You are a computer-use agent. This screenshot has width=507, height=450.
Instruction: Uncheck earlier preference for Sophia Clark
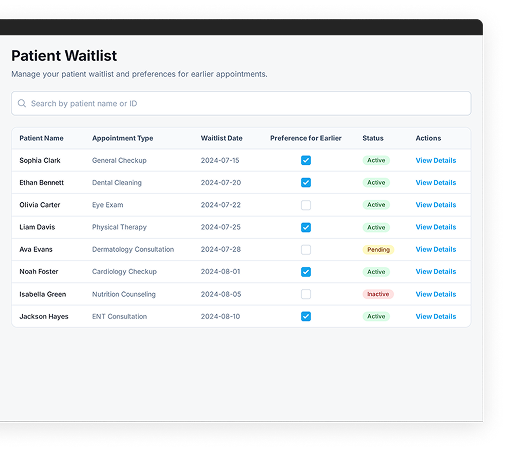point(306,160)
